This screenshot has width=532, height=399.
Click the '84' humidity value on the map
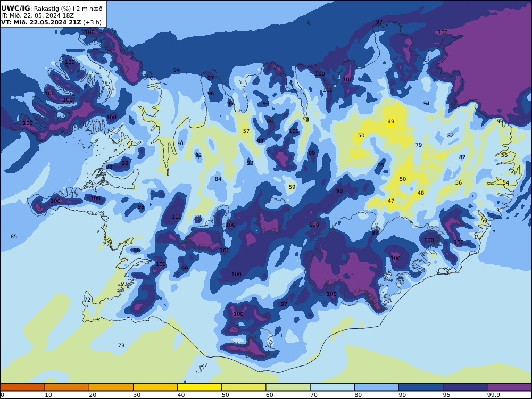tap(218, 179)
